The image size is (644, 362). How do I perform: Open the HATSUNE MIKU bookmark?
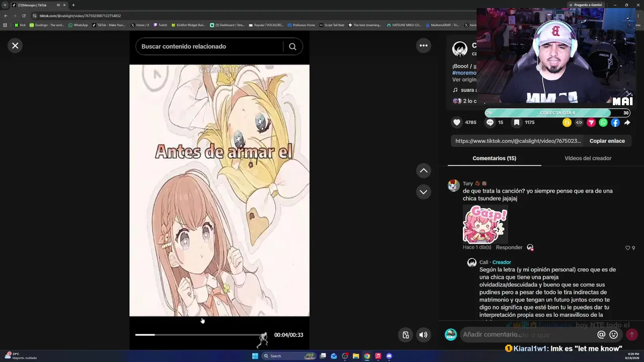pyautogui.click(x=404, y=25)
